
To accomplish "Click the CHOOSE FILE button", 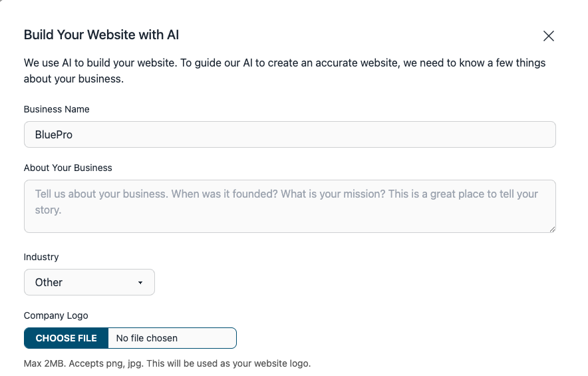I will [66, 338].
